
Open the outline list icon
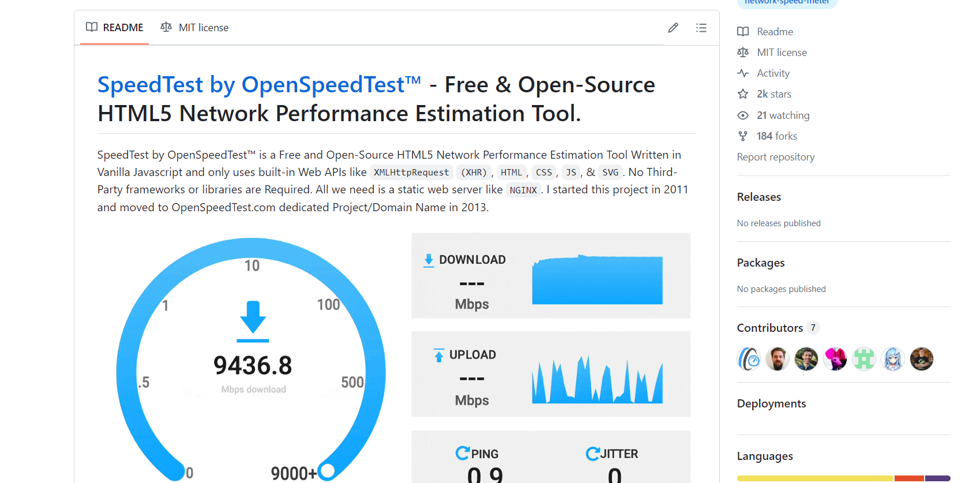tap(701, 28)
